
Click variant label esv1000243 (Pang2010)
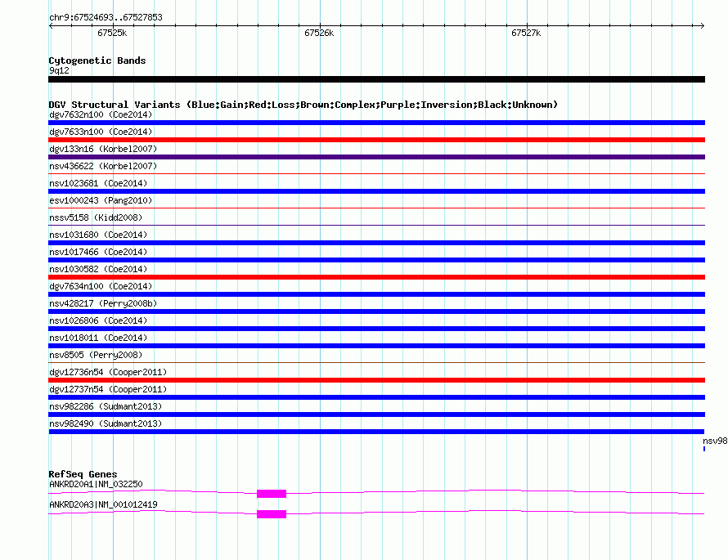point(101,200)
